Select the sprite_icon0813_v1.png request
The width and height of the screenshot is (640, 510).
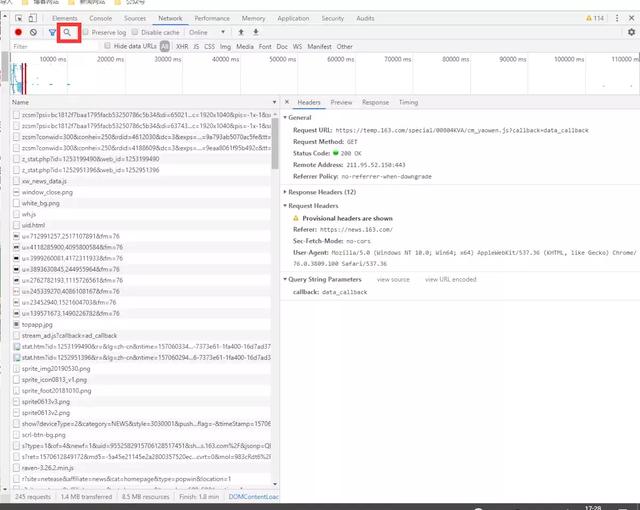coord(141,379)
